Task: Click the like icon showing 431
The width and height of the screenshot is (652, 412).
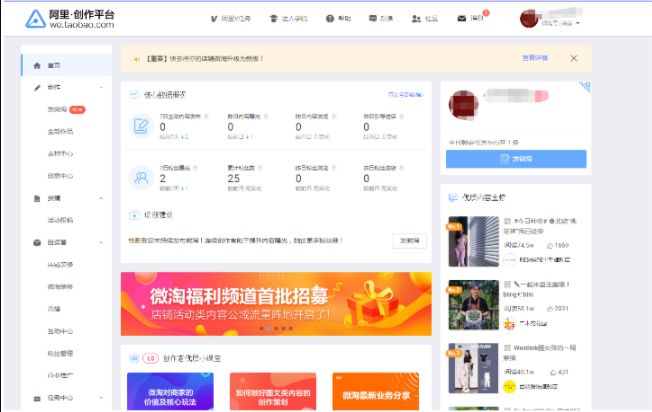Action: pyautogui.click(x=553, y=373)
